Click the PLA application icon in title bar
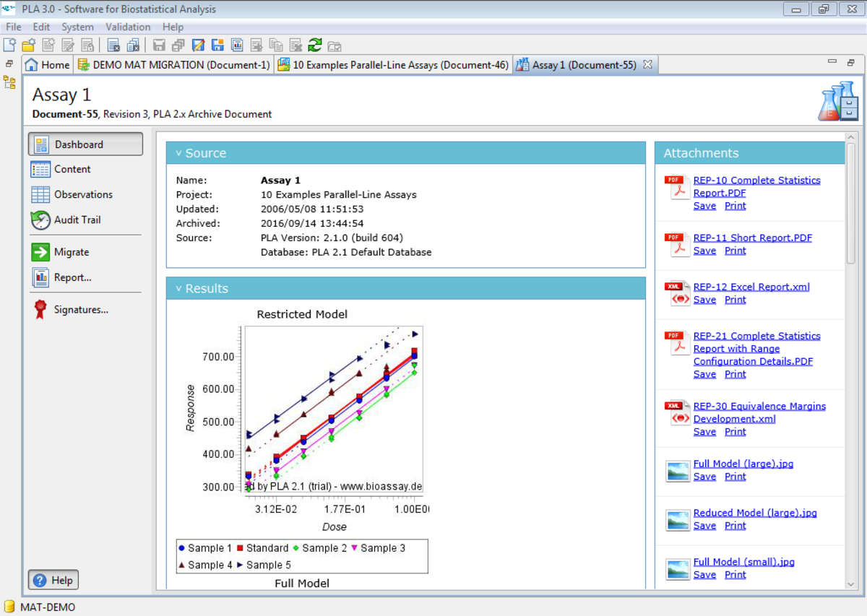 (x=9, y=9)
